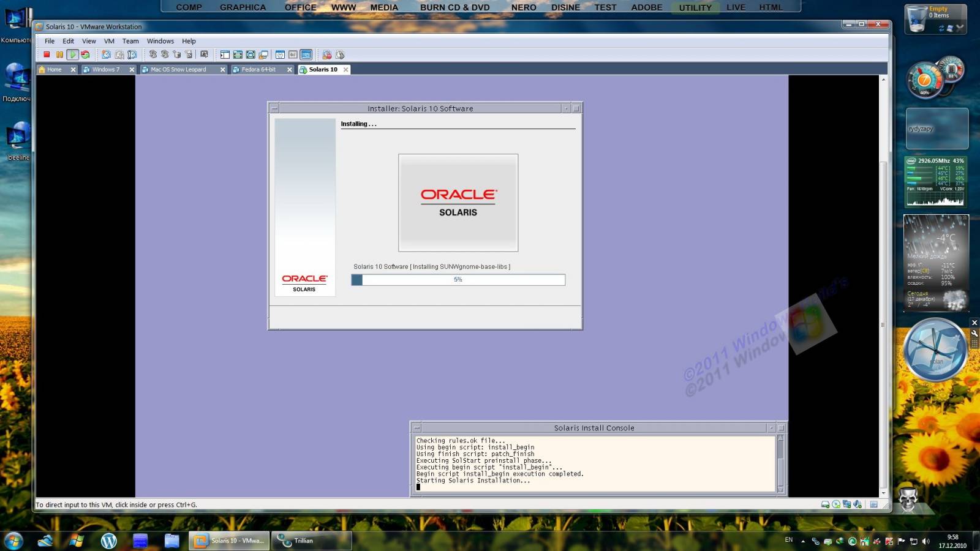Open the Recycle Bin gadget labelled Empty

pyautogui.click(x=935, y=19)
